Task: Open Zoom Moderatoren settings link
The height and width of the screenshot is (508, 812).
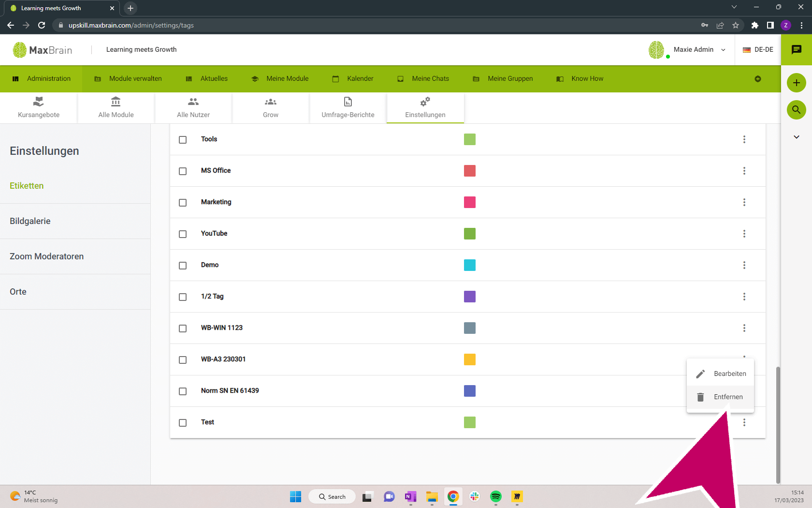Action: click(x=46, y=256)
